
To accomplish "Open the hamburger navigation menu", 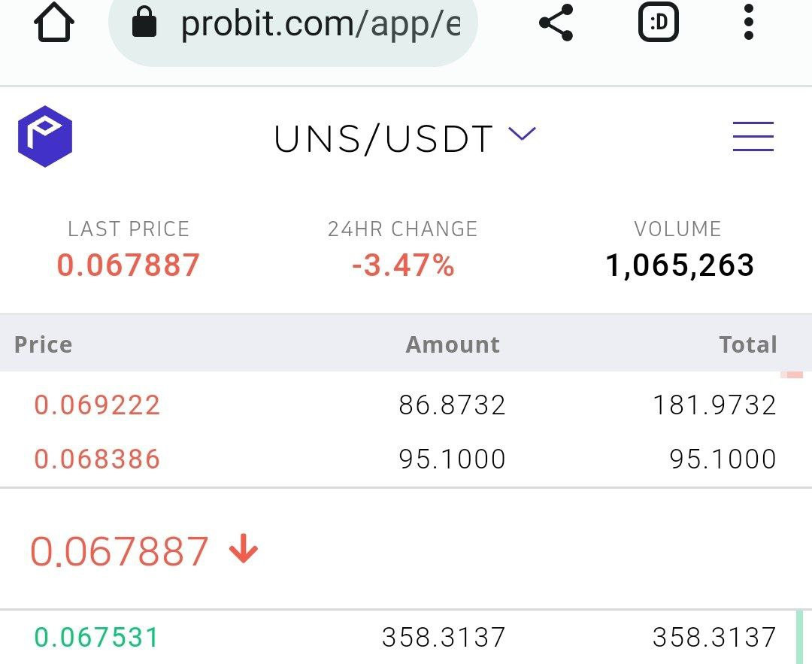I will [x=753, y=136].
